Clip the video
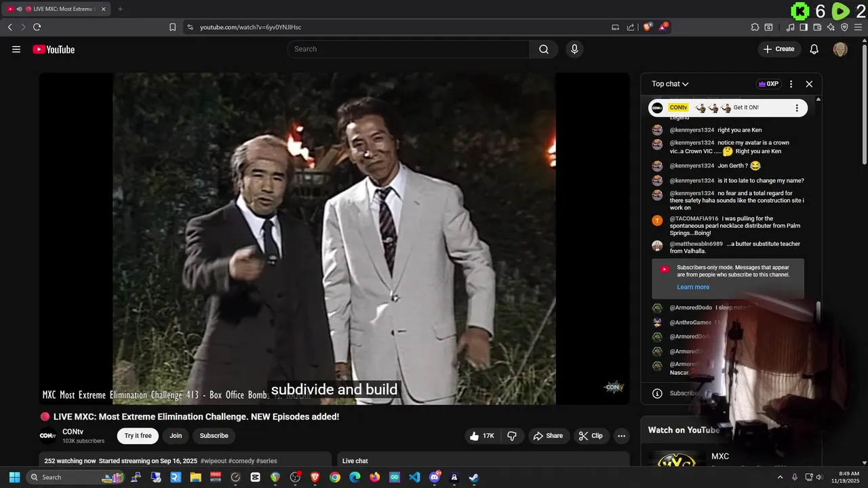The image size is (868, 488). pos(590,436)
